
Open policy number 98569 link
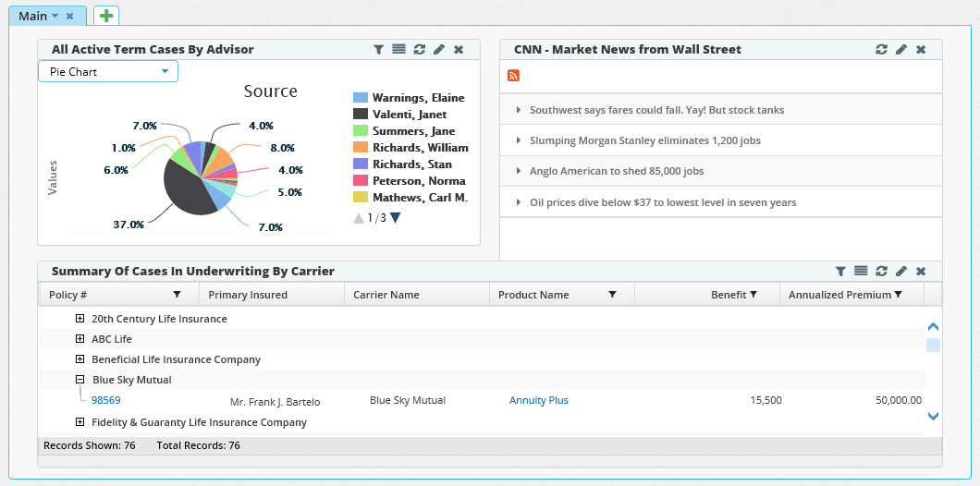tap(105, 400)
